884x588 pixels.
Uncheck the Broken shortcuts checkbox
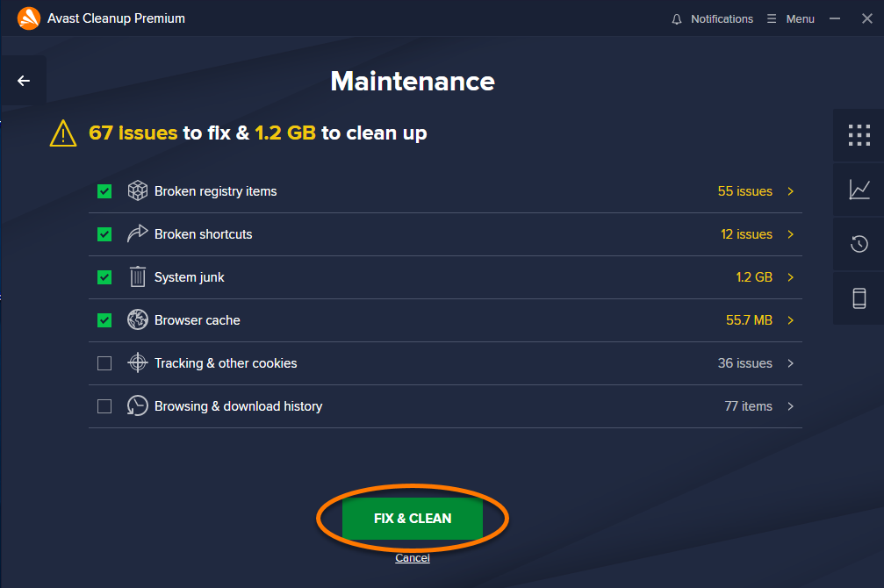(104, 234)
